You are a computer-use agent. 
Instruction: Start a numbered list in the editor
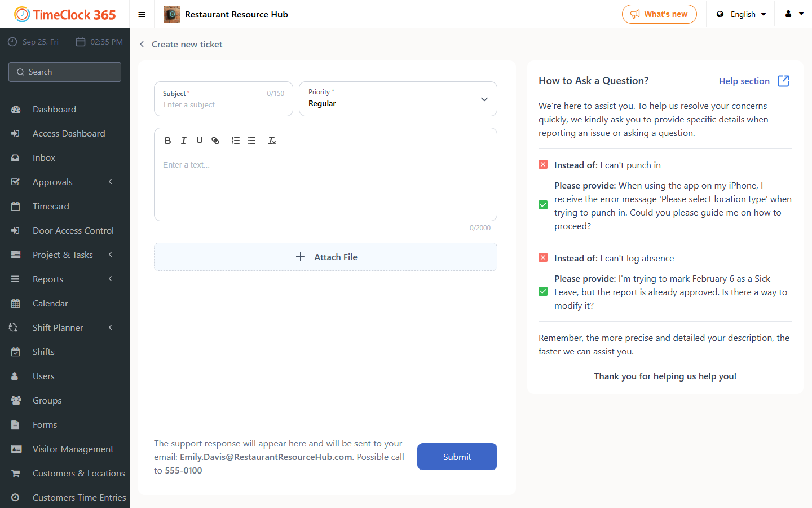[236, 141]
